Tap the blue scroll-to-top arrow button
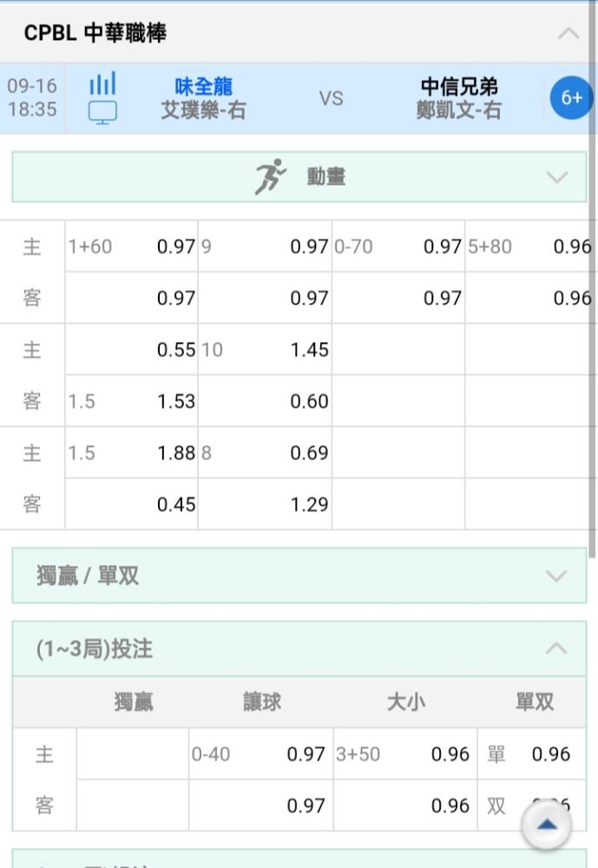The image size is (598, 868). 547,825
